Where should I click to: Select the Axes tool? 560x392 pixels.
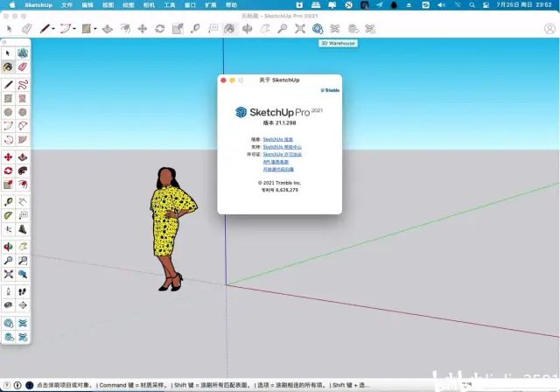point(8,229)
